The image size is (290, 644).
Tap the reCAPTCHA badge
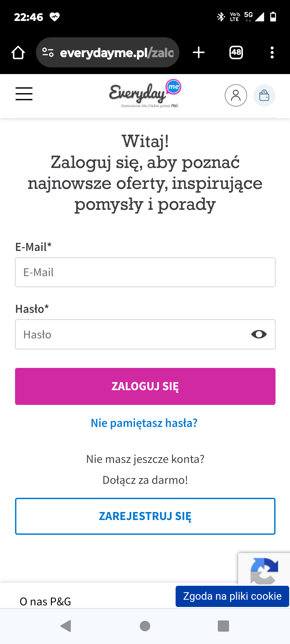pos(264,569)
